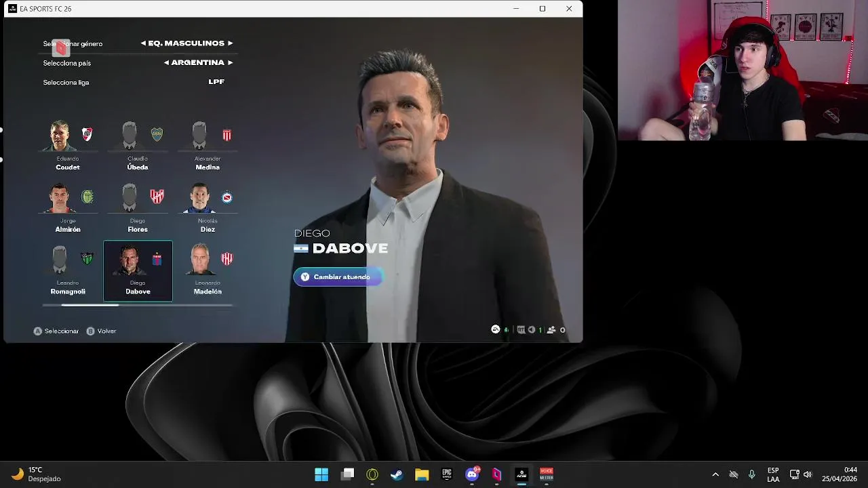Click the red-striped crest beside Flores
868x488 pixels.
[x=157, y=197]
